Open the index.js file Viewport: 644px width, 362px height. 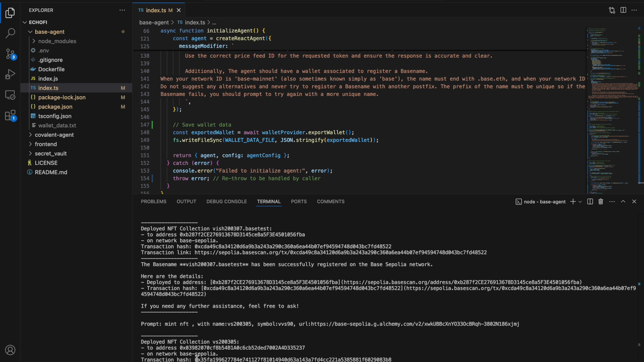[76, 79]
